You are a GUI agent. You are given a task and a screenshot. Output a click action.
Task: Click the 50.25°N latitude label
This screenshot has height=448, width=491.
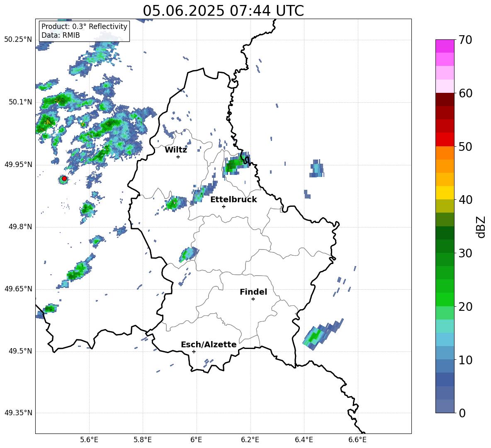point(18,40)
